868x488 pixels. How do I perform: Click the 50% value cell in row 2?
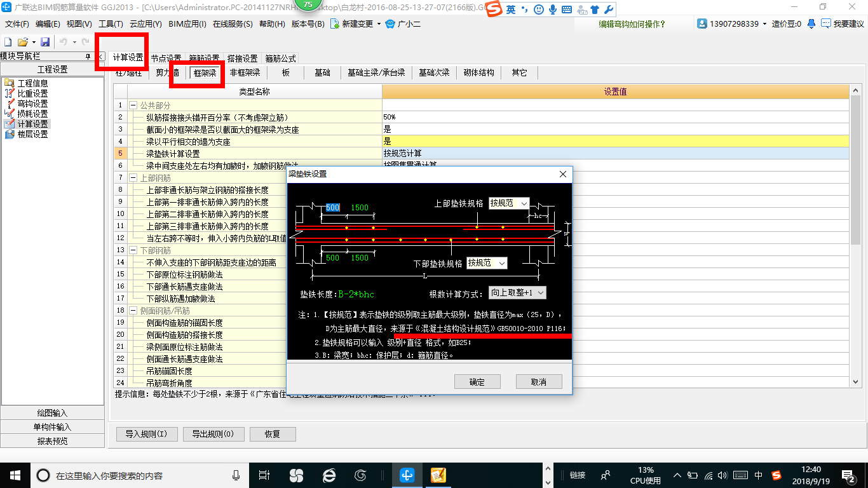(x=616, y=118)
